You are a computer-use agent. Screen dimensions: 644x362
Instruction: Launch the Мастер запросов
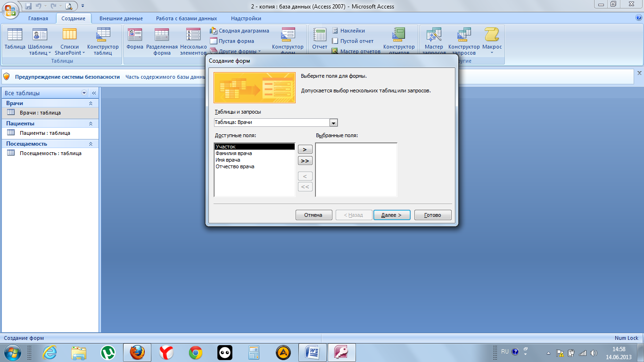[x=434, y=41]
